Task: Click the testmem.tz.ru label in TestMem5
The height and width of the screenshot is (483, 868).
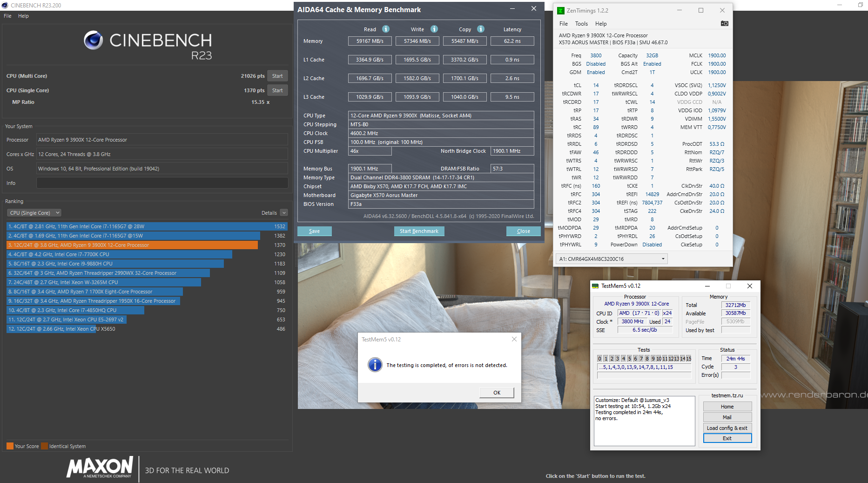Action: point(727,395)
